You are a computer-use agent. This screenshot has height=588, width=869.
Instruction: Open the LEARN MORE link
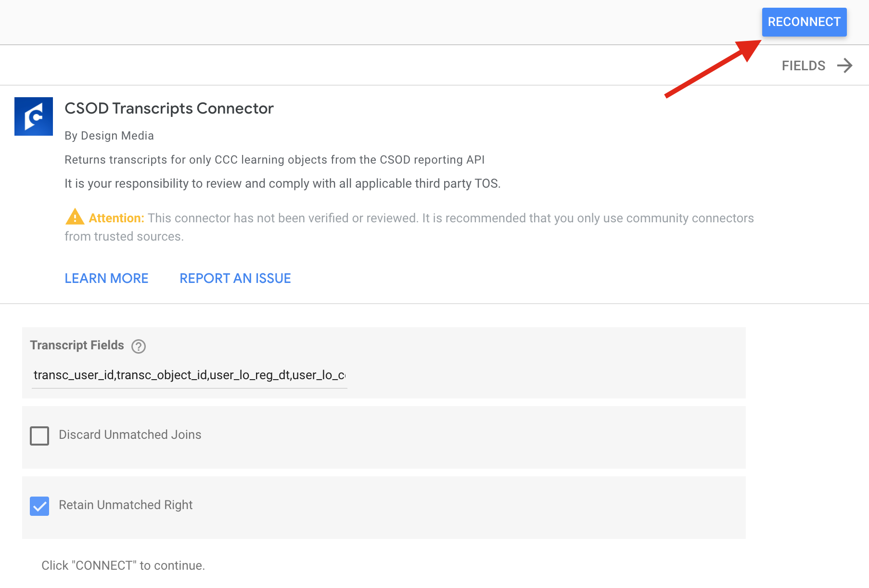point(106,278)
